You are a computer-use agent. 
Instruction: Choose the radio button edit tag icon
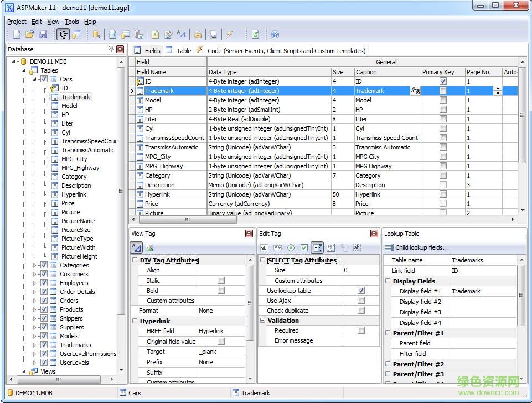[291, 248]
